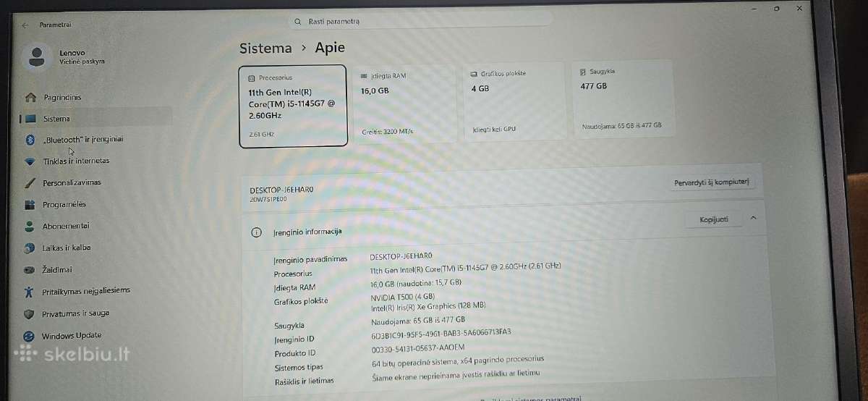Click model text 20W7S1PE00
868x401 pixels.
coord(268,198)
